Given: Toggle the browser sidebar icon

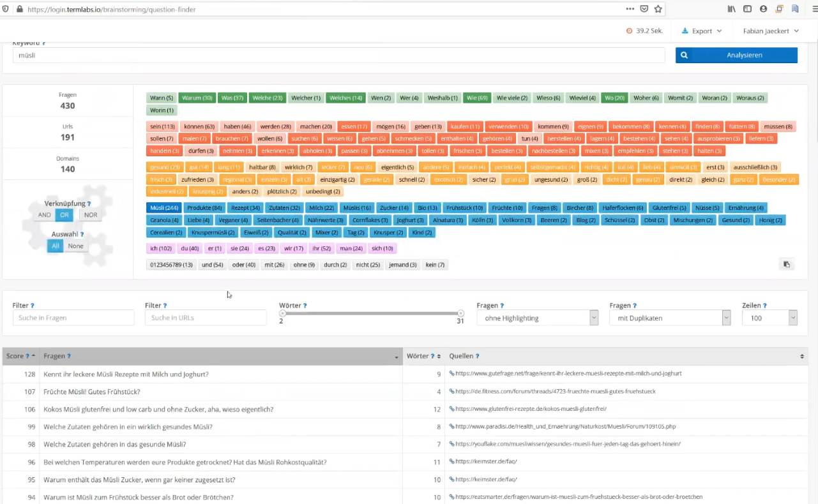Looking at the screenshot, I should click(x=747, y=9).
